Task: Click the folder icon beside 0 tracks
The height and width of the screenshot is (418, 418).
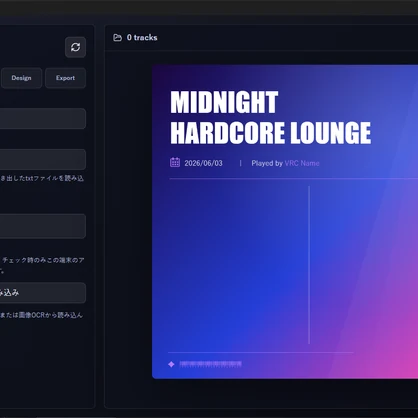Action: [x=117, y=38]
